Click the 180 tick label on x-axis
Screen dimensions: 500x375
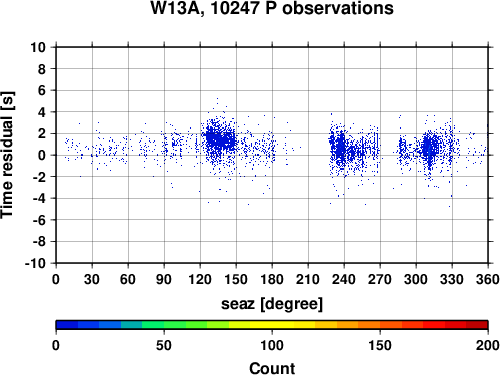pyautogui.click(x=272, y=279)
